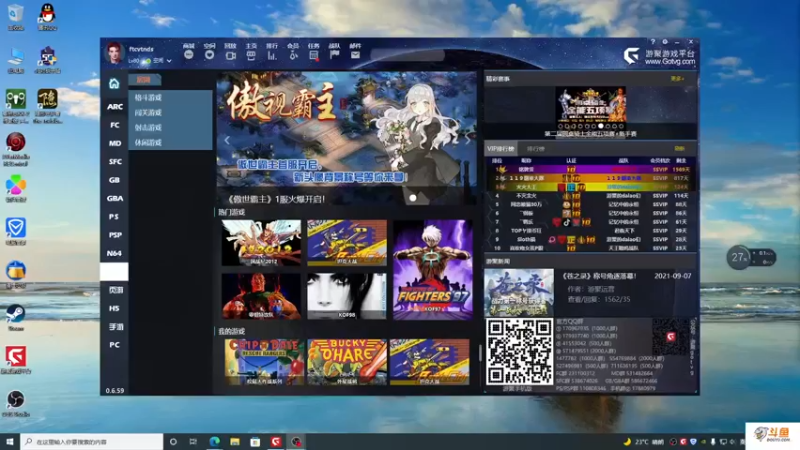The width and height of the screenshot is (800, 450).
Task: Click the large QR code image
Action: click(519, 351)
